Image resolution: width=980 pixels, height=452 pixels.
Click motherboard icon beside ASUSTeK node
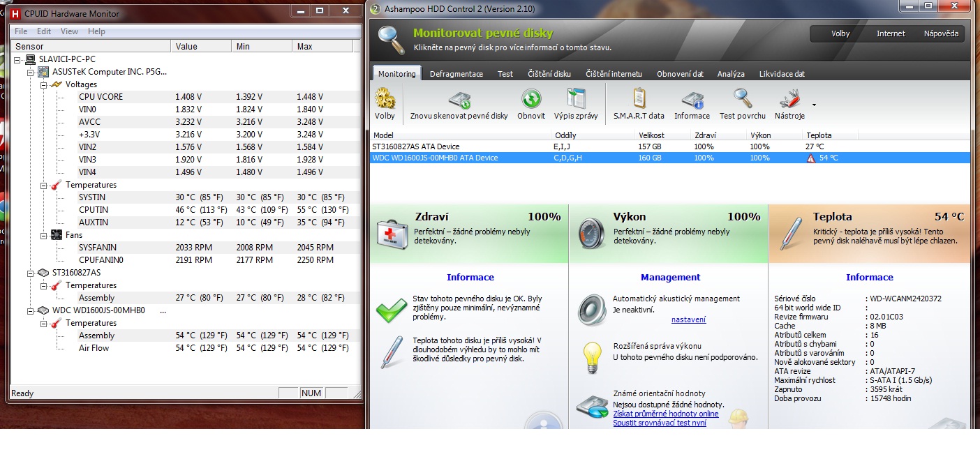44,72
